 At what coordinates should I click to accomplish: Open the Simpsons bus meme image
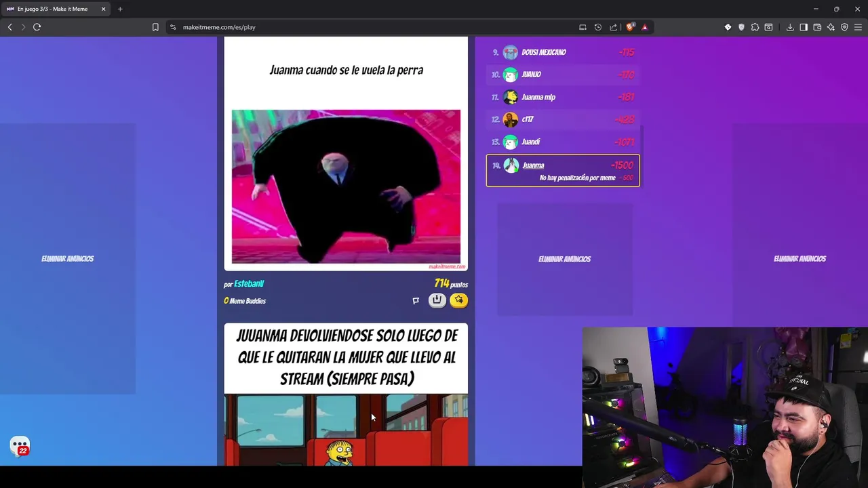coord(346,430)
